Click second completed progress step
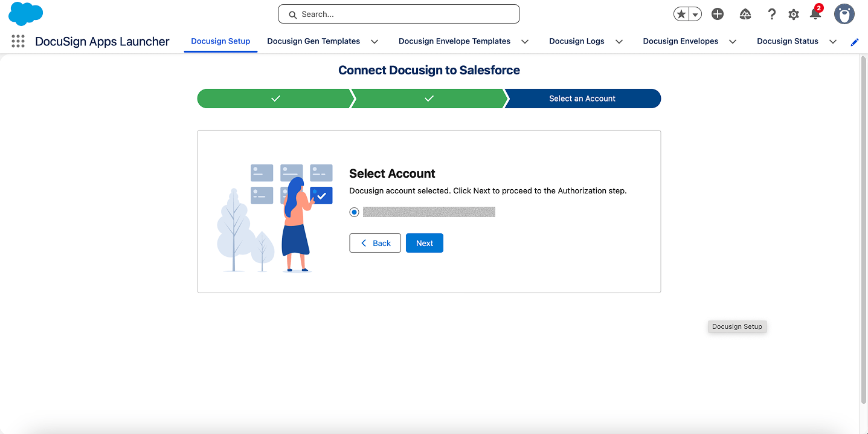This screenshot has width=868, height=434. [x=428, y=99]
